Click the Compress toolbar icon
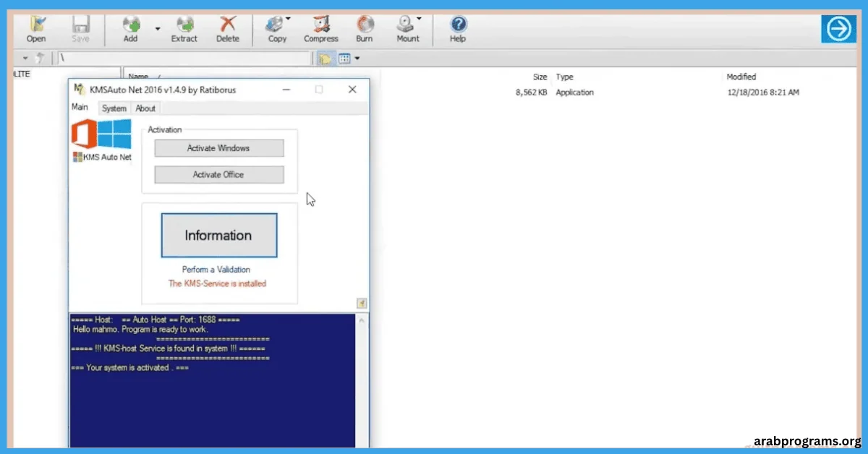The width and height of the screenshot is (868, 454). tap(320, 30)
